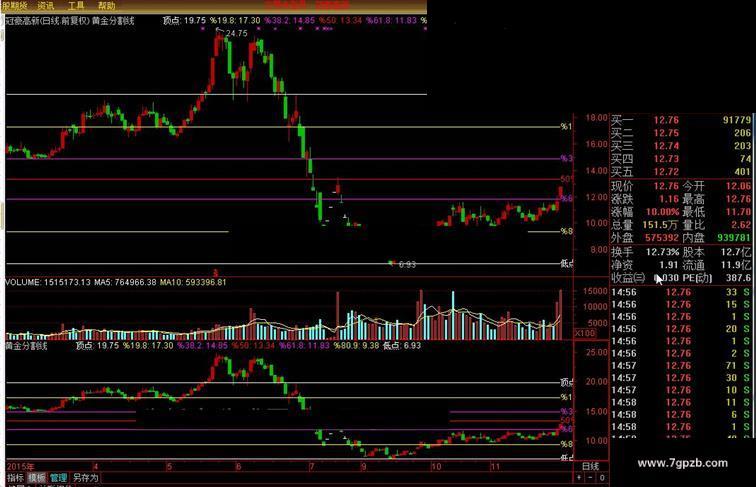Click the 最低 11.70 value
Viewport: 756px width, 487px height.
(x=738, y=212)
